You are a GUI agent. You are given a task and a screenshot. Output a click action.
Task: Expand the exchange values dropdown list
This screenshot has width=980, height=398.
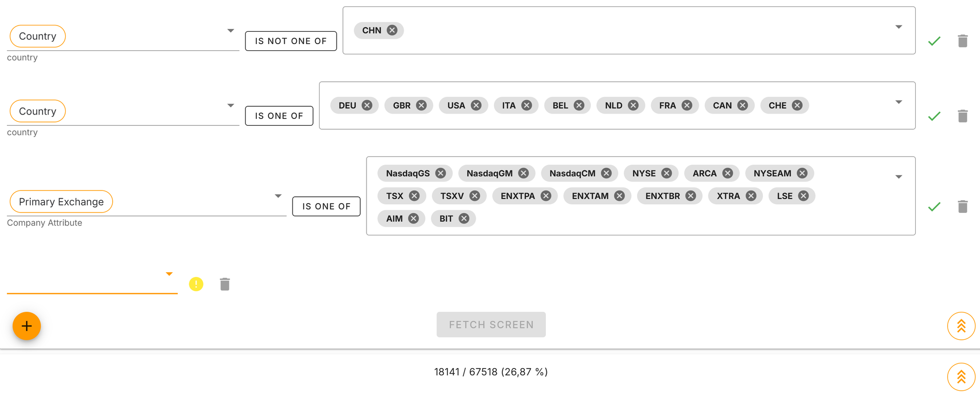click(x=899, y=177)
